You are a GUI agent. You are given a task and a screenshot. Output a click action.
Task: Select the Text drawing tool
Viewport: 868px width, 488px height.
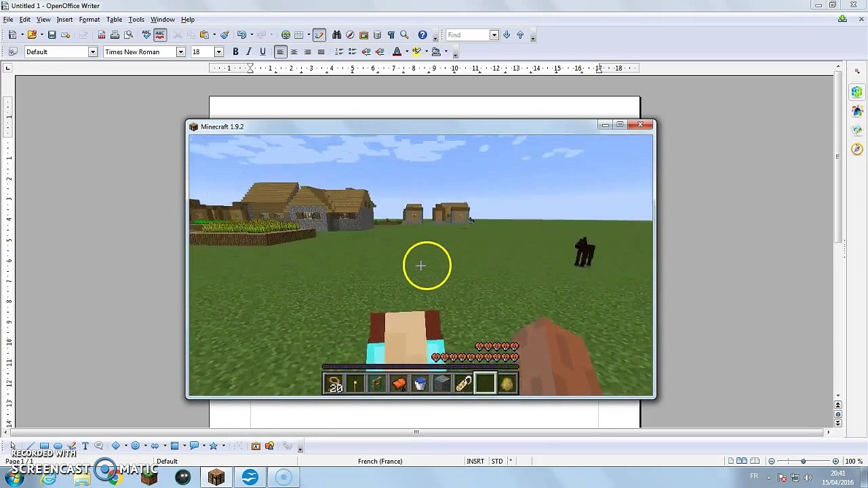click(85, 445)
